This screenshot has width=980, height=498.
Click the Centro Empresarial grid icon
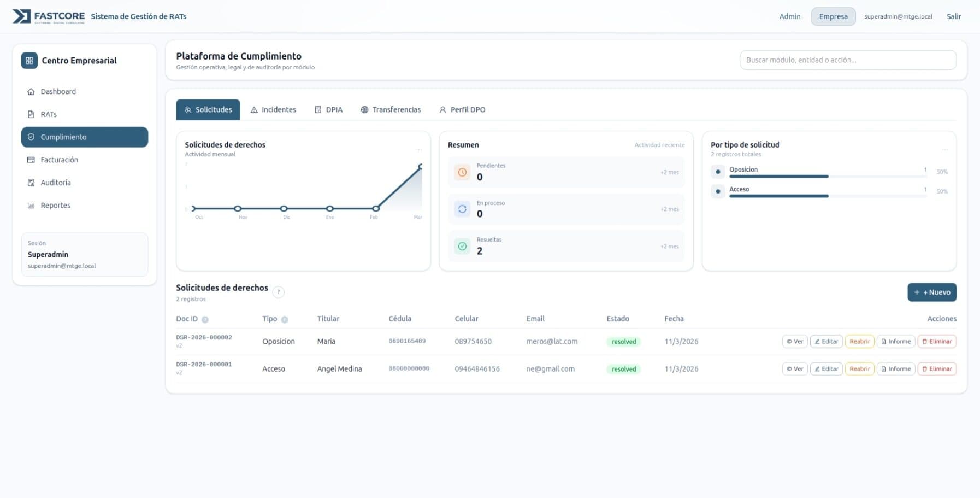(x=29, y=61)
